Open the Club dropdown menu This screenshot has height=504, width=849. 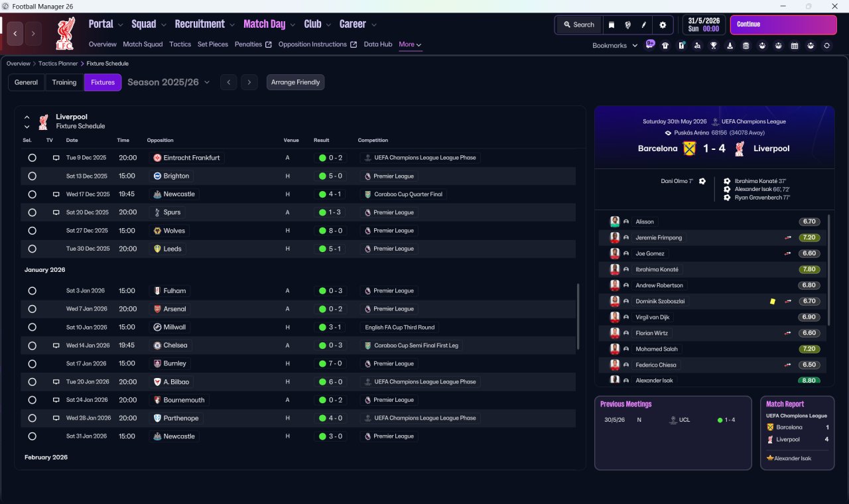[317, 25]
